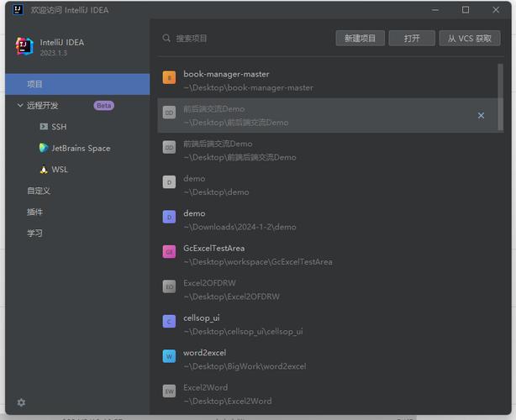Screen dimensions: 516x420
Task: Click the project list vertical scrollbar
Action: point(501,97)
